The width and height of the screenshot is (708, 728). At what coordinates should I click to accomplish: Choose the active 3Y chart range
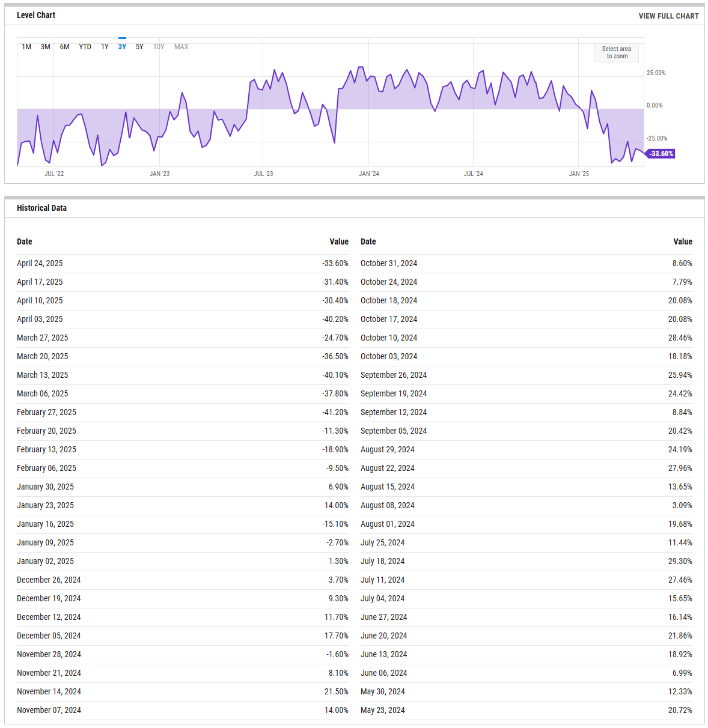click(122, 47)
